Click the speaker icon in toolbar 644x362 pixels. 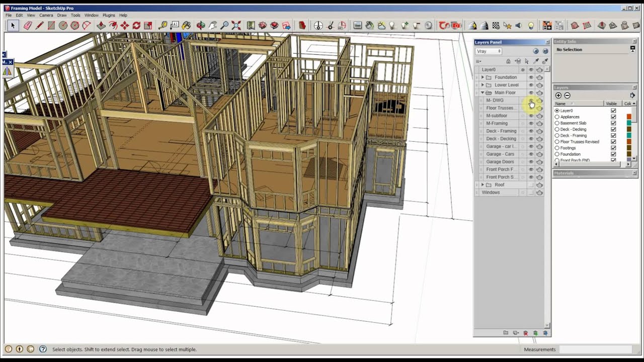pos(519,26)
